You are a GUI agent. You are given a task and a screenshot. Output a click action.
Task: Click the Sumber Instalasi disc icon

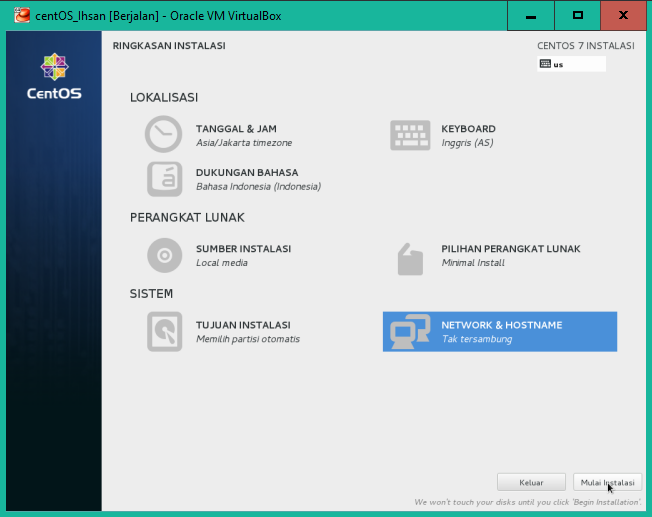[x=165, y=255]
